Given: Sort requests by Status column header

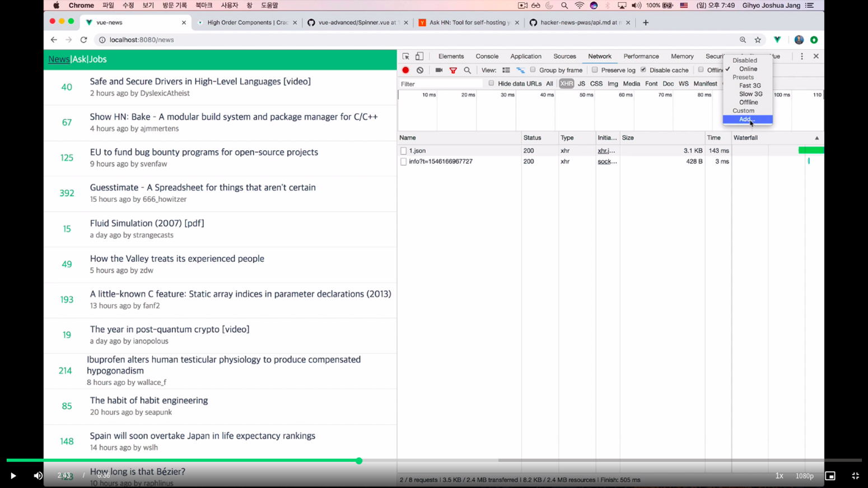Looking at the screenshot, I should (x=540, y=138).
